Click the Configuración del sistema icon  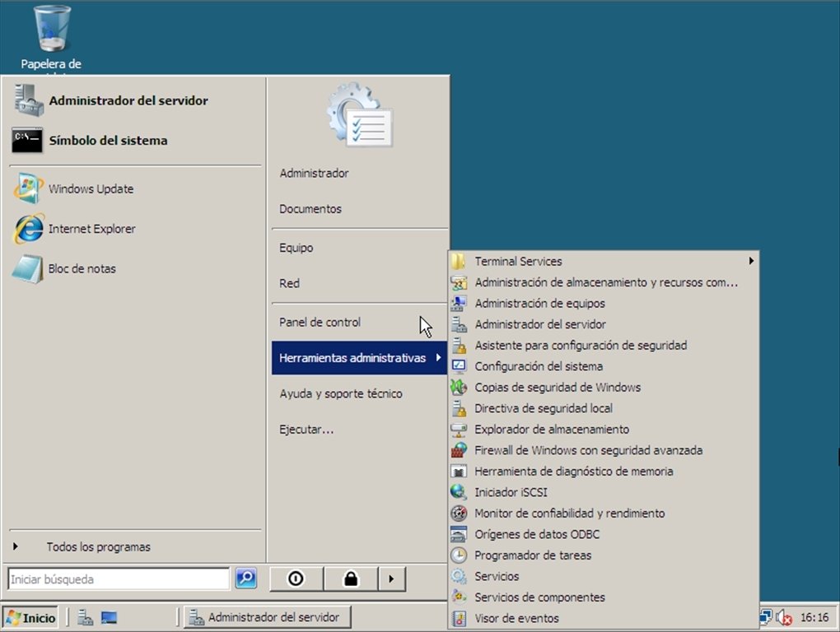[459, 366]
